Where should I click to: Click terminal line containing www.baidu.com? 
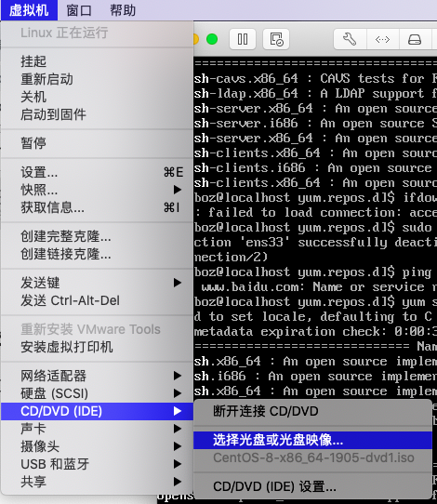tap(315, 286)
